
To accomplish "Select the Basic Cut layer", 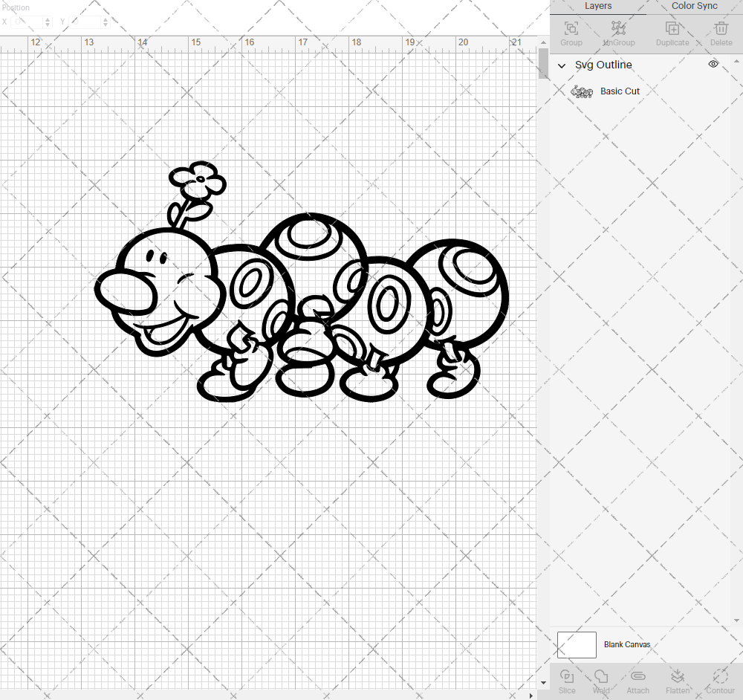I will 620,91.
